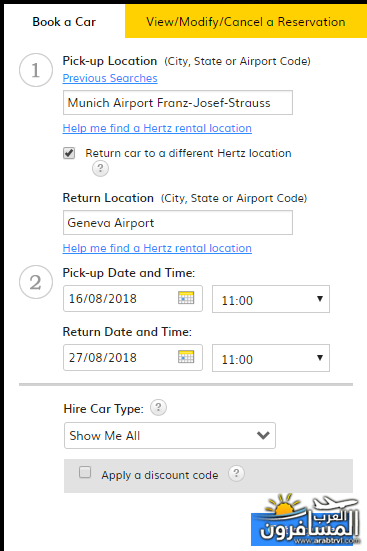The height and width of the screenshot is (551, 367).
Task: Click Help me find link under pick-up location
Action: [x=157, y=128]
